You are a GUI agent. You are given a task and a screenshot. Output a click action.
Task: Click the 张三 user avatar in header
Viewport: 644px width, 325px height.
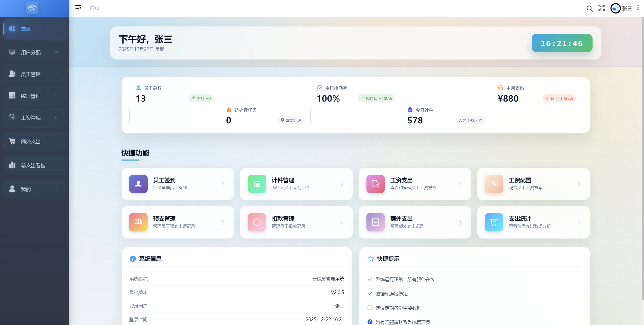[615, 8]
